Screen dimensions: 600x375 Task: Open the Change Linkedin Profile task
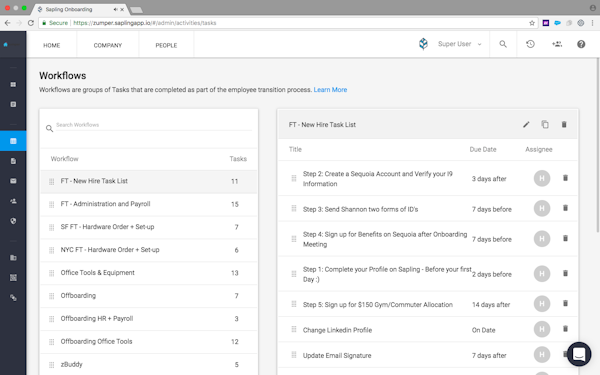pos(337,330)
